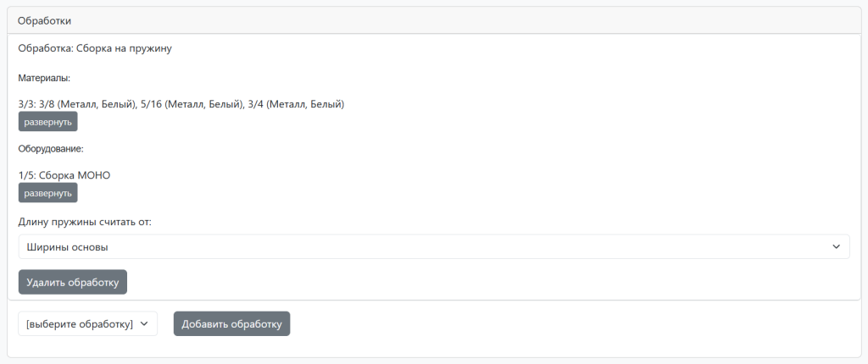The height and width of the screenshot is (364, 868).
Task: Click the chevron arrow of spring length select
Action: pyautogui.click(x=835, y=247)
